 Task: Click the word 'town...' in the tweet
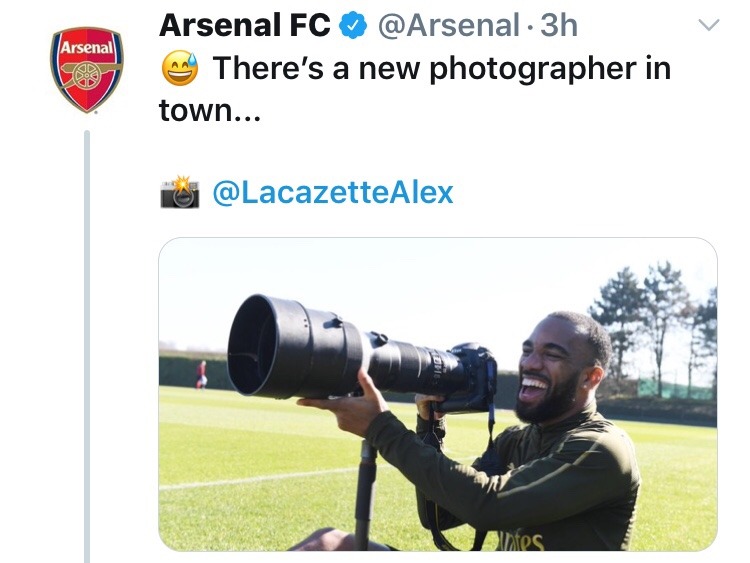(x=210, y=110)
